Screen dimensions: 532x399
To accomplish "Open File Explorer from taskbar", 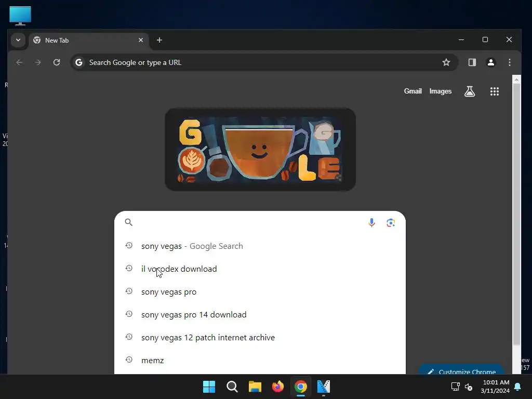I will tap(255, 387).
